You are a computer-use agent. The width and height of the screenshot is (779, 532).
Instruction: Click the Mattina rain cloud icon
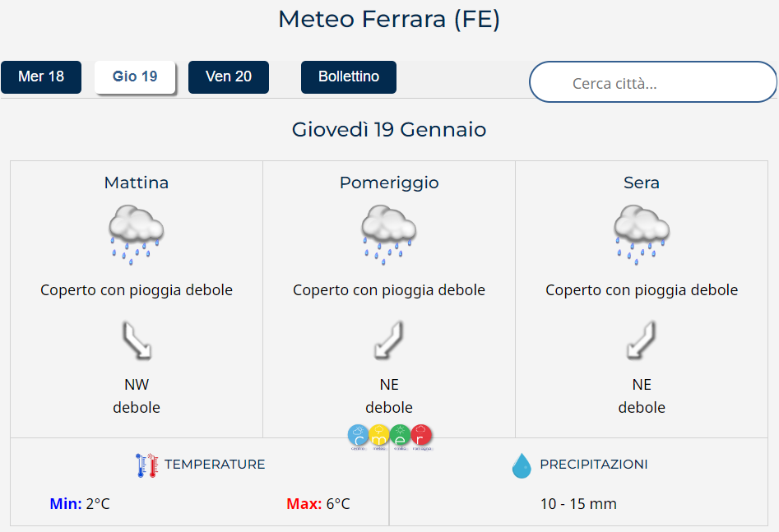pyautogui.click(x=137, y=234)
